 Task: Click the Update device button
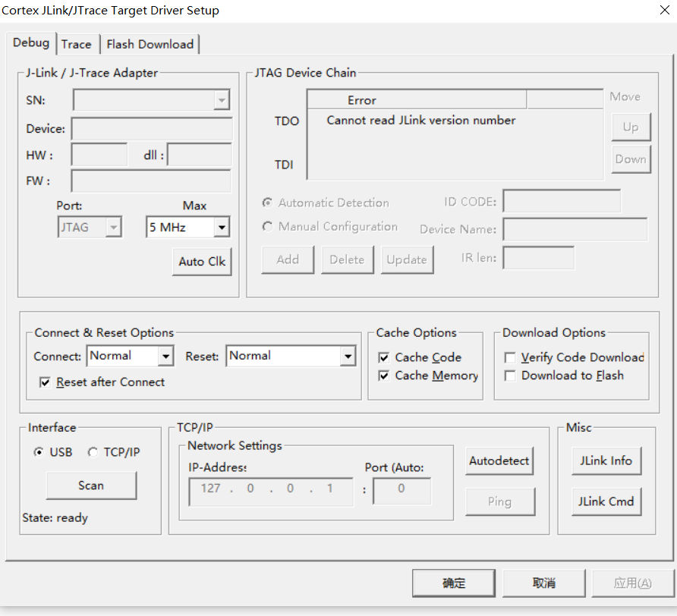click(407, 260)
